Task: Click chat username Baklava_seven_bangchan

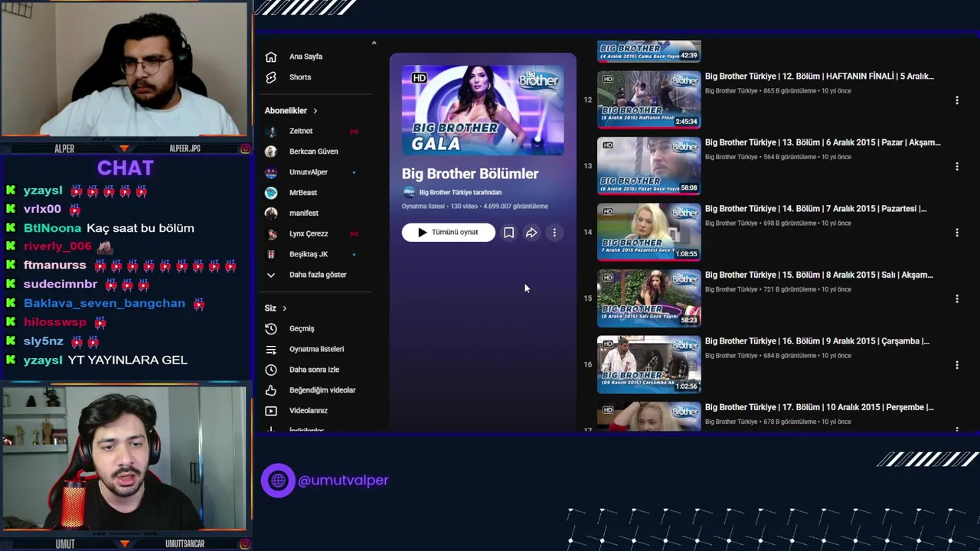Action: (x=104, y=303)
